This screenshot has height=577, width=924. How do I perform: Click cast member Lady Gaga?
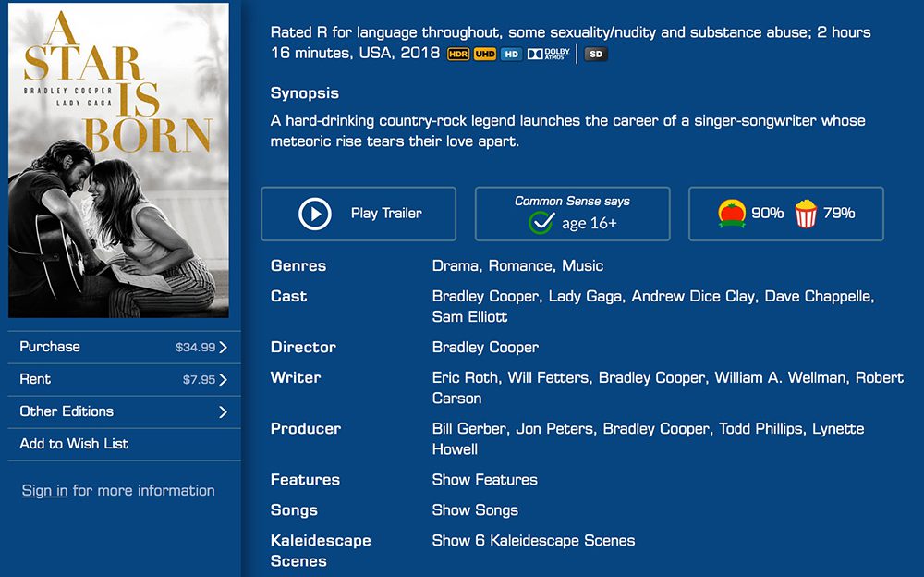click(585, 296)
